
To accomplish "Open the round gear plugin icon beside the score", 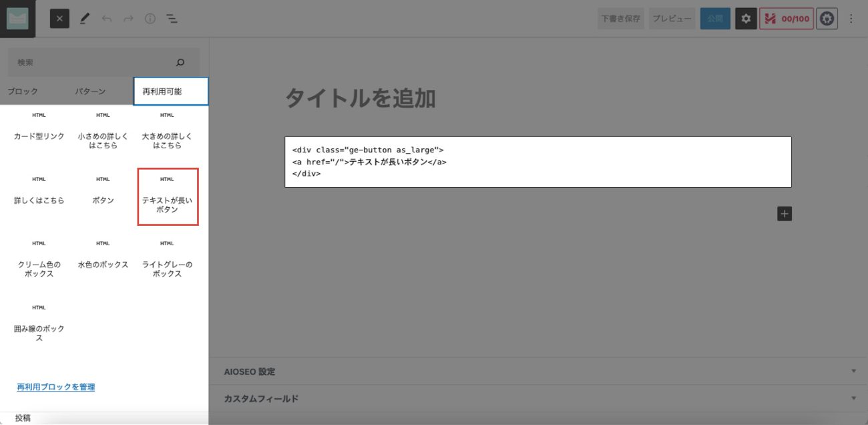I will point(827,19).
